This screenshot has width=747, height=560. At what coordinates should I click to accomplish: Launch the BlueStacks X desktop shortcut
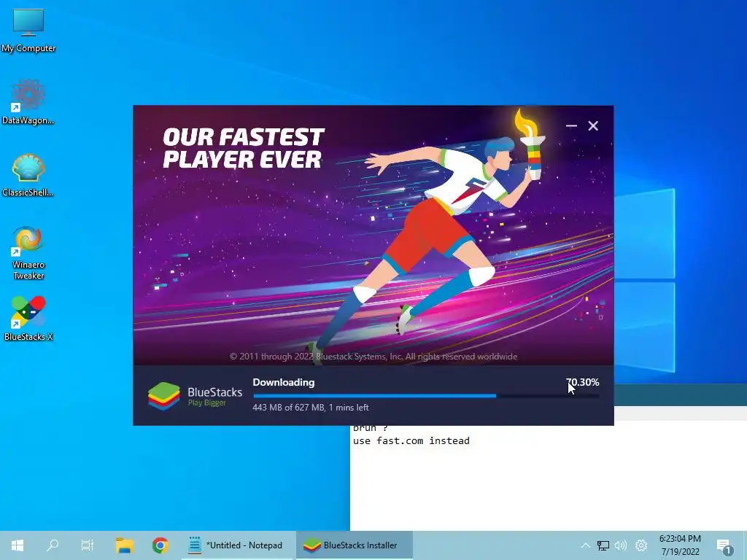click(x=28, y=318)
